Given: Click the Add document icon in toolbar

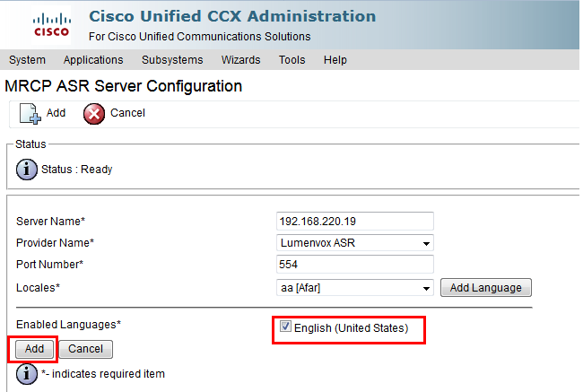Looking at the screenshot, I should pos(30,113).
